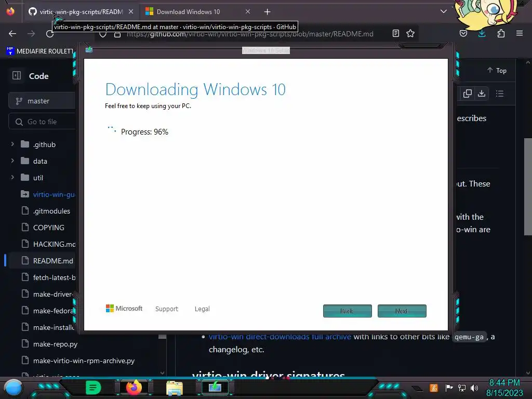Go back to the previous page
Viewport: 532px width, 399px height.
(12, 34)
